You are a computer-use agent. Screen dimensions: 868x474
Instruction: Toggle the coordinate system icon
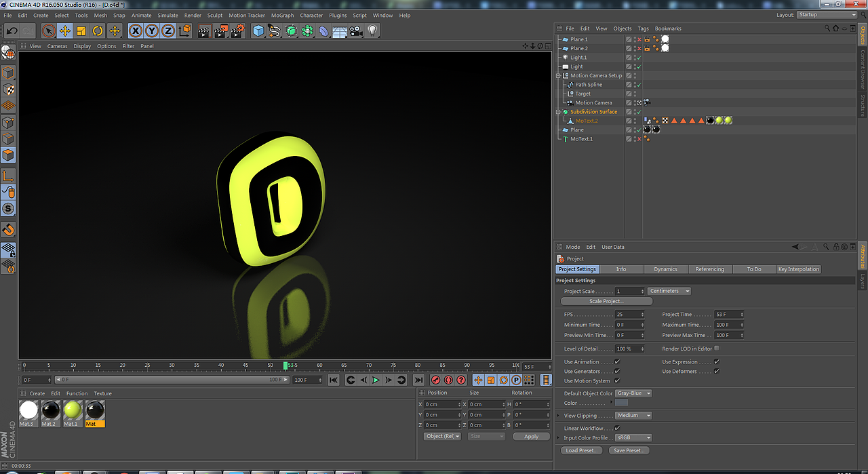click(184, 31)
